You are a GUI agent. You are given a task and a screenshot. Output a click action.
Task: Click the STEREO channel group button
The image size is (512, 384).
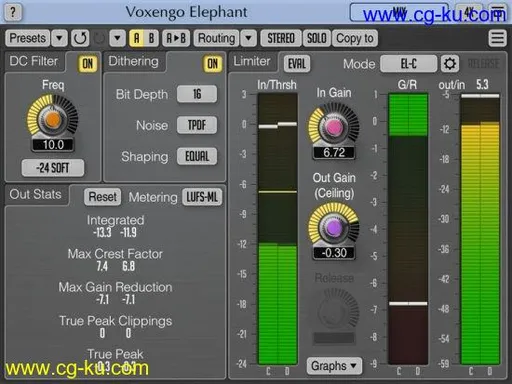pyautogui.click(x=281, y=38)
